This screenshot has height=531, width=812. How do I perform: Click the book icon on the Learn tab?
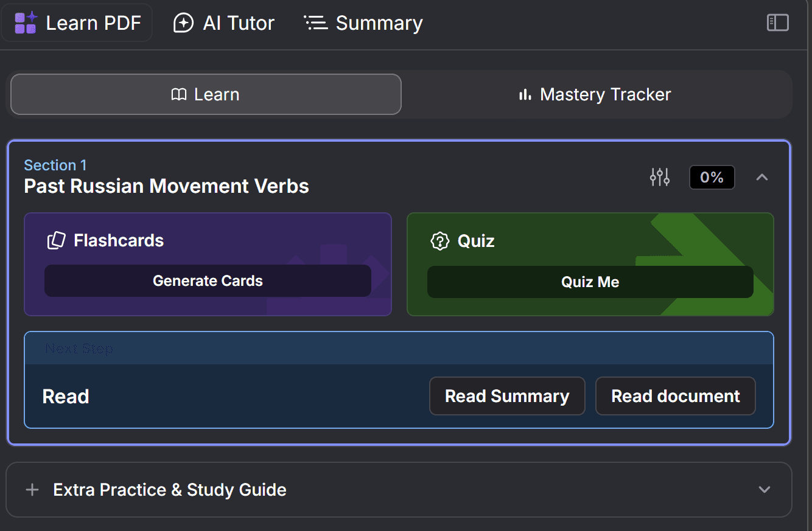pos(178,94)
